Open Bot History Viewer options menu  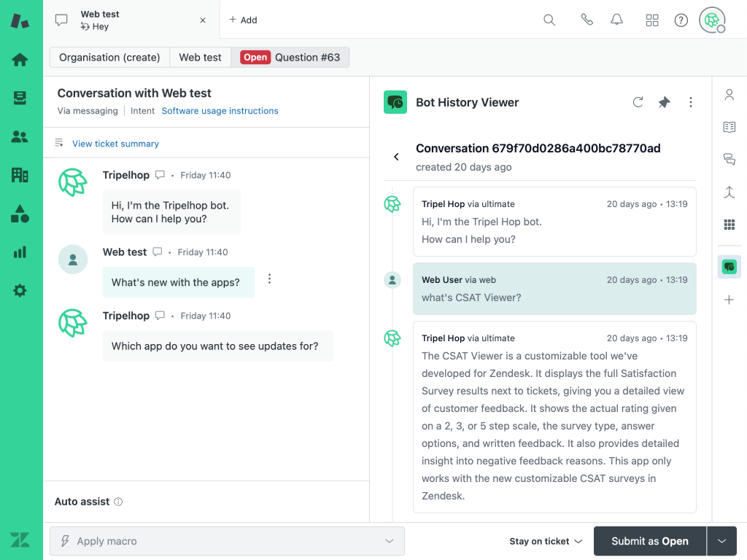point(691,103)
